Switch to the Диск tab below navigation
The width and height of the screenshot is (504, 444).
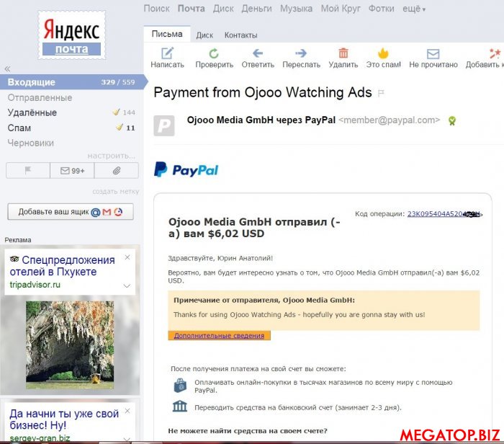coord(204,35)
